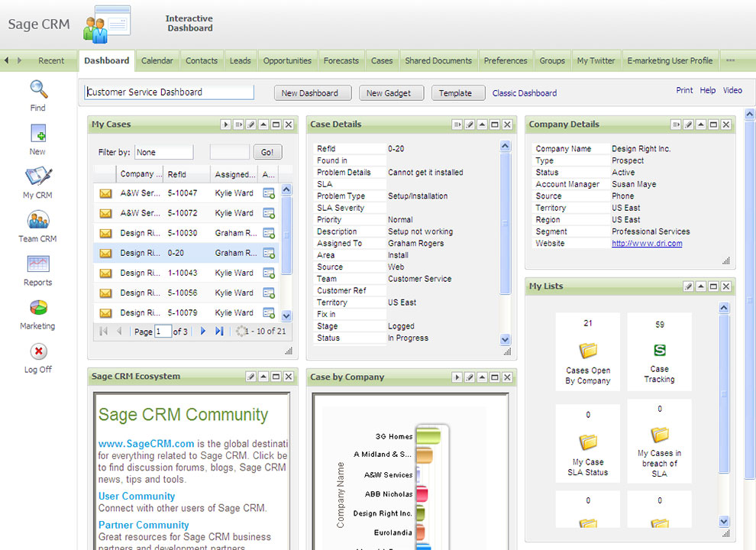
Task: Go to Shared Documents tab
Action: coord(438,61)
